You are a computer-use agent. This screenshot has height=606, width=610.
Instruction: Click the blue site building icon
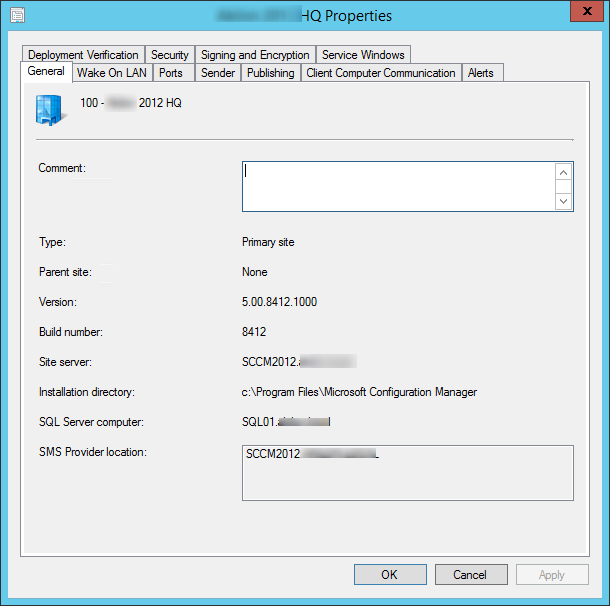pyautogui.click(x=51, y=110)
